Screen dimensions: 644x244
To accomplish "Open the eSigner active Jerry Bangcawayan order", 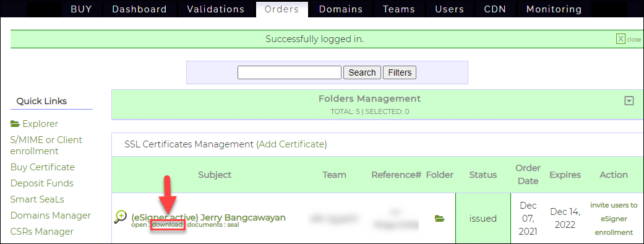I will 208,217.
